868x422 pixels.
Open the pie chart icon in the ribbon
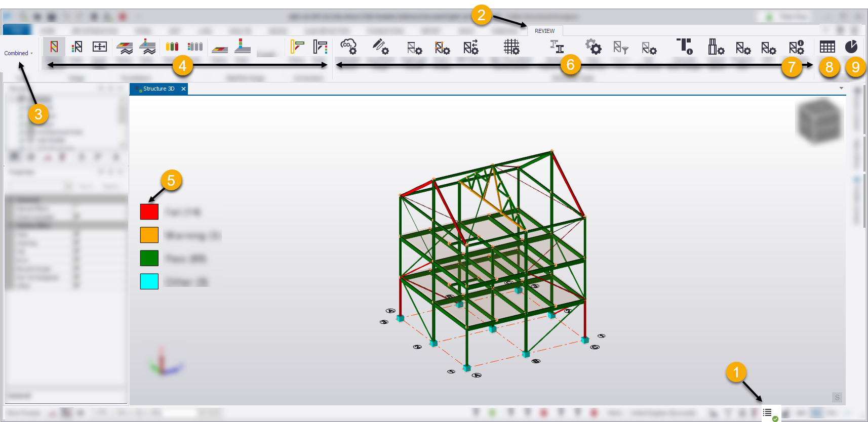(x=851, y=47)
